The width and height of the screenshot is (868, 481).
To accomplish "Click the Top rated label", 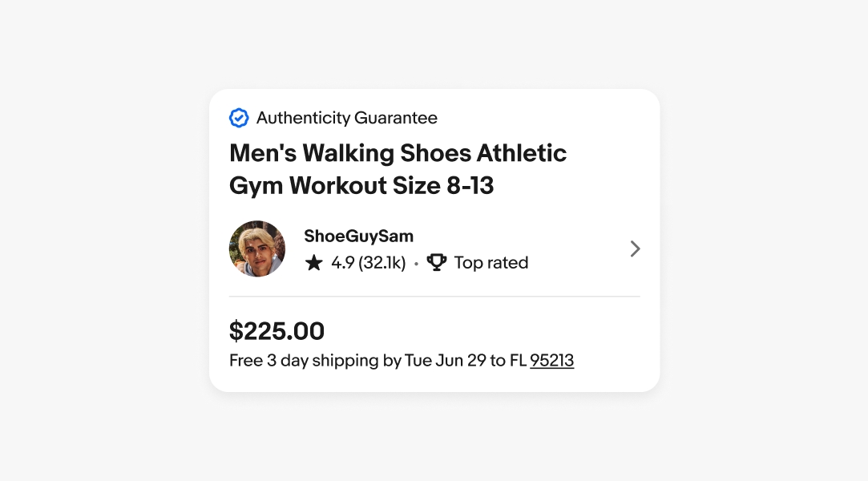I will coord(491,262).
